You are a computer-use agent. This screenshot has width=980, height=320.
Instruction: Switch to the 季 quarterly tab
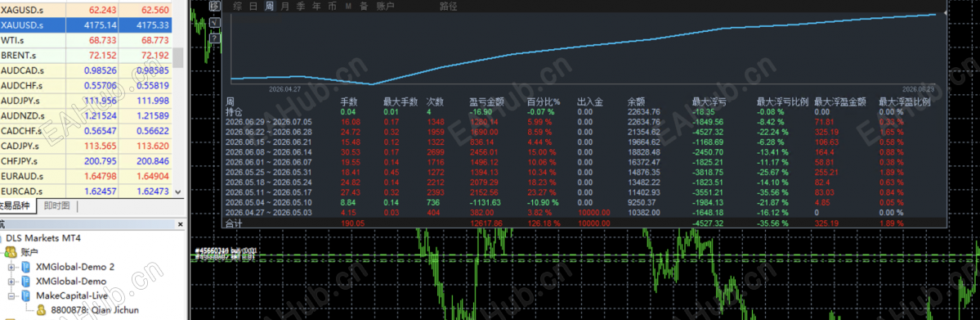[x=301, y=7]
